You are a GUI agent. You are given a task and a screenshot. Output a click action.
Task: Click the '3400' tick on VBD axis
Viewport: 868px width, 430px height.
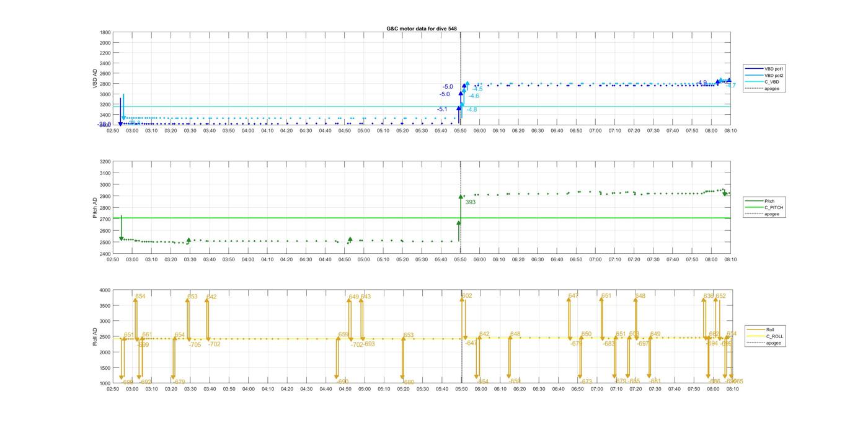105,115
